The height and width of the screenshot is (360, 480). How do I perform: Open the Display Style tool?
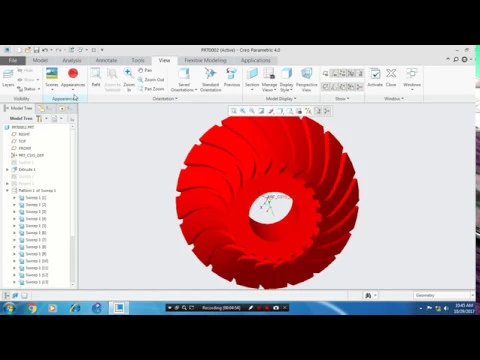coord(286,79)
